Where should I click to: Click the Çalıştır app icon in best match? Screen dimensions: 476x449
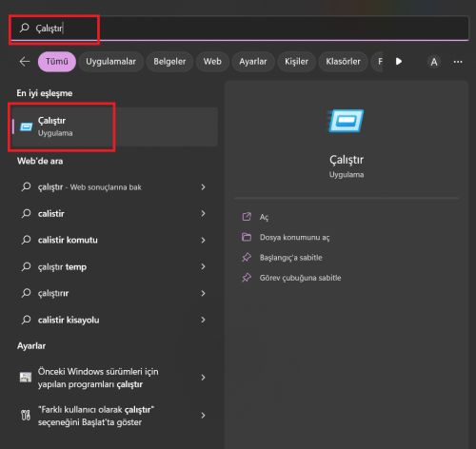[x=27, y=127]
